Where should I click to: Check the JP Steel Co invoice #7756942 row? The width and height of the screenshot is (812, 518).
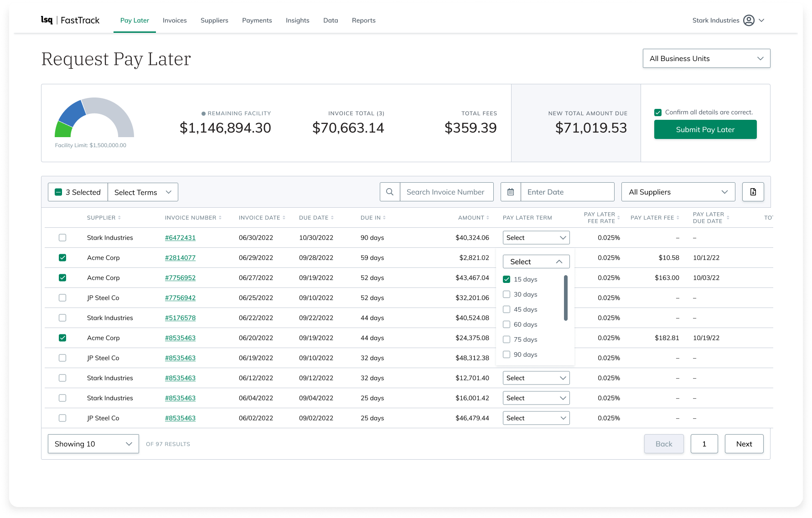[62, 298]
